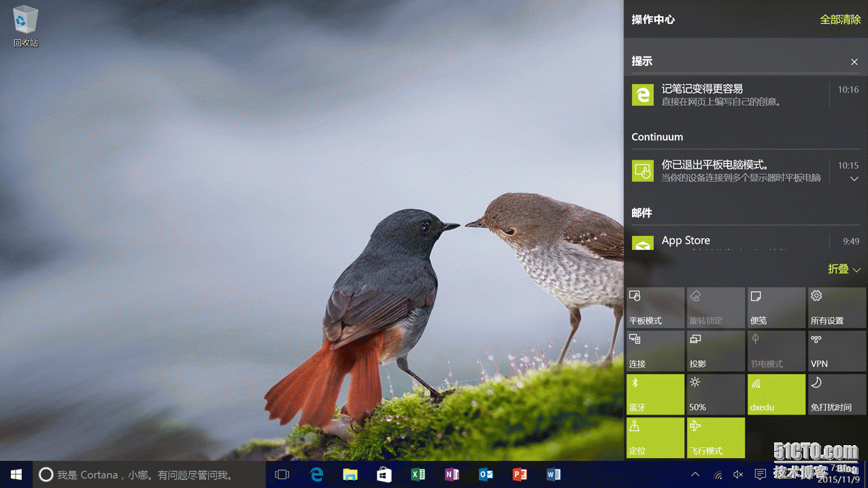
Task: Open the 你已退出平板电脑模式 notification
Action: (x=746, y=171)
